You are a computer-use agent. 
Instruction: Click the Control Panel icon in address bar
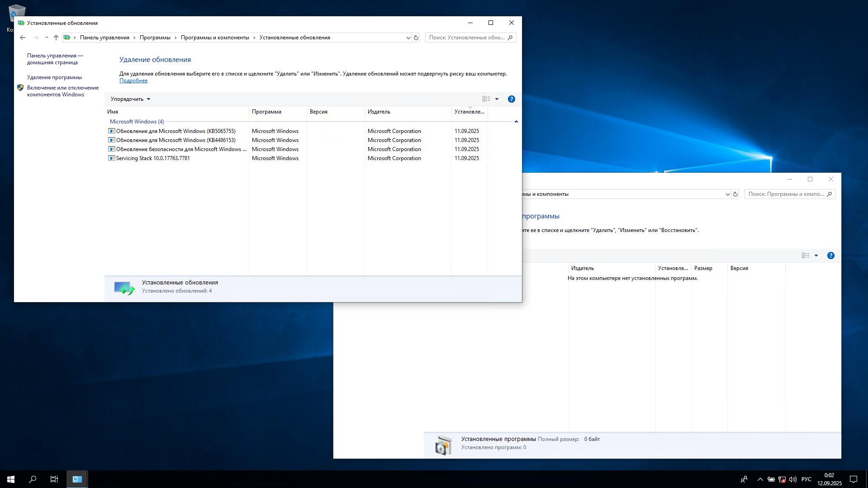coord(67,38)
